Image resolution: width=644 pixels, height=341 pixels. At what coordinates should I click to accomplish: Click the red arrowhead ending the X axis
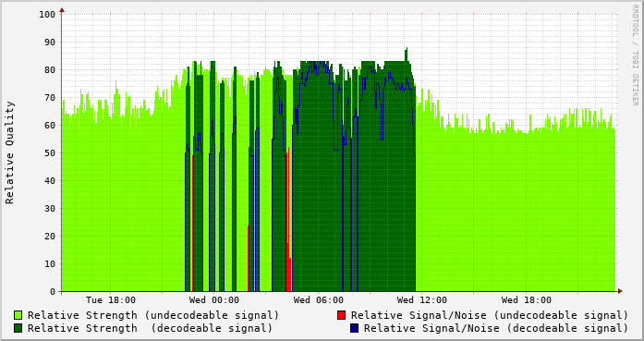coord(620,291)
